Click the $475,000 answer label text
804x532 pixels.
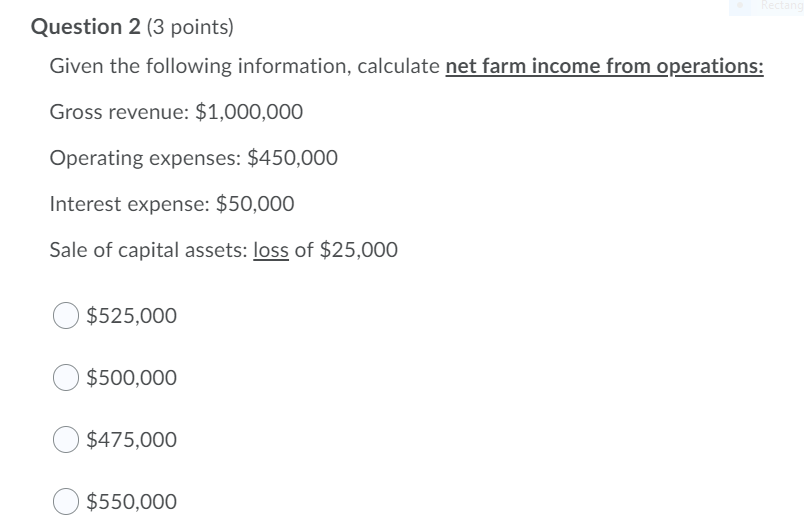click(x=132, y=440)
